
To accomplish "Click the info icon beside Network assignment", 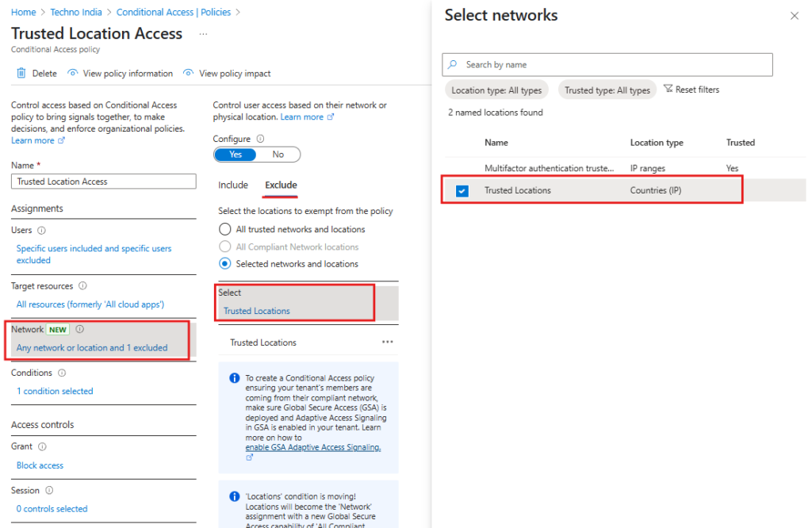I will (79, 329).
